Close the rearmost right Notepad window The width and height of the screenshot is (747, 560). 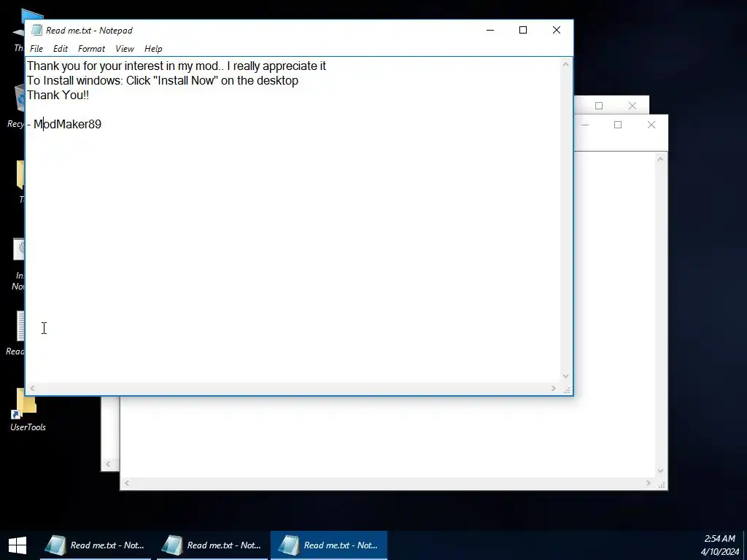pyautogui.click(x=651, y=125)
